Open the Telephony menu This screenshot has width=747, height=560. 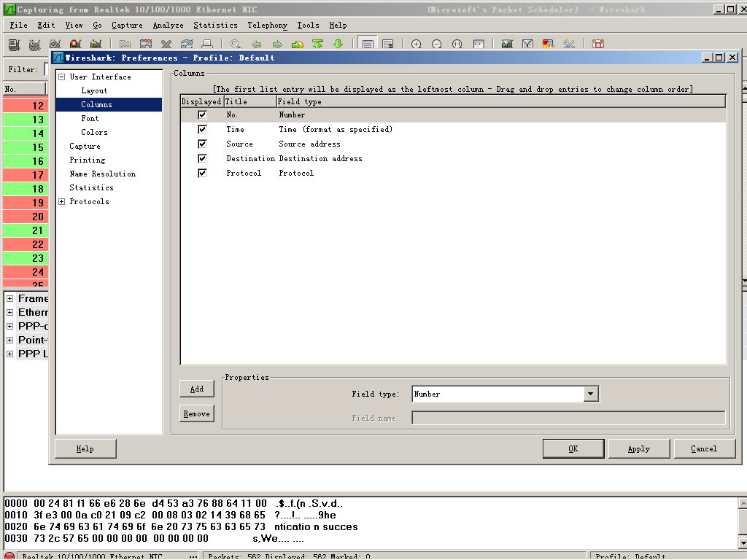267,26
